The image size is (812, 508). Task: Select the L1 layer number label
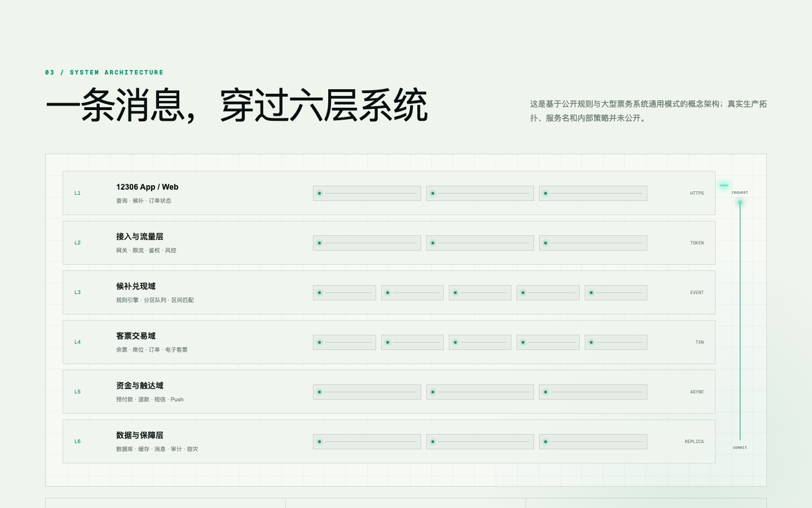point(77,193)
